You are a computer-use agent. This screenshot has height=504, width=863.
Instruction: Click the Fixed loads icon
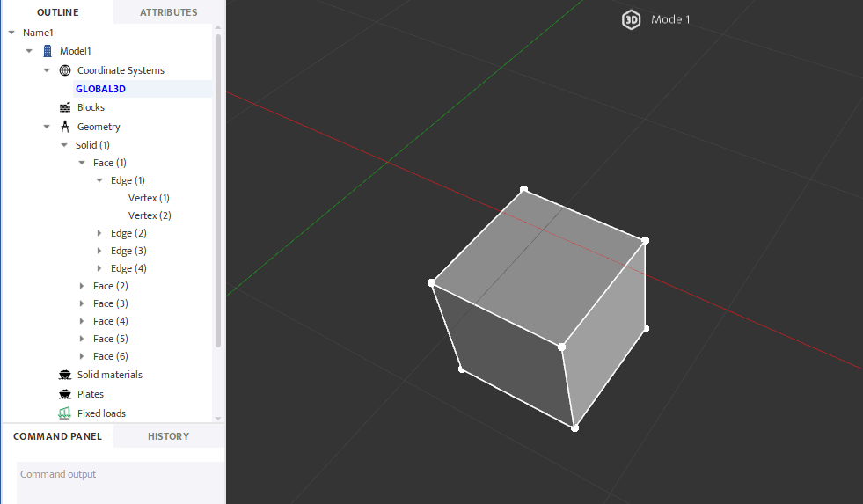tap(65, 413)
